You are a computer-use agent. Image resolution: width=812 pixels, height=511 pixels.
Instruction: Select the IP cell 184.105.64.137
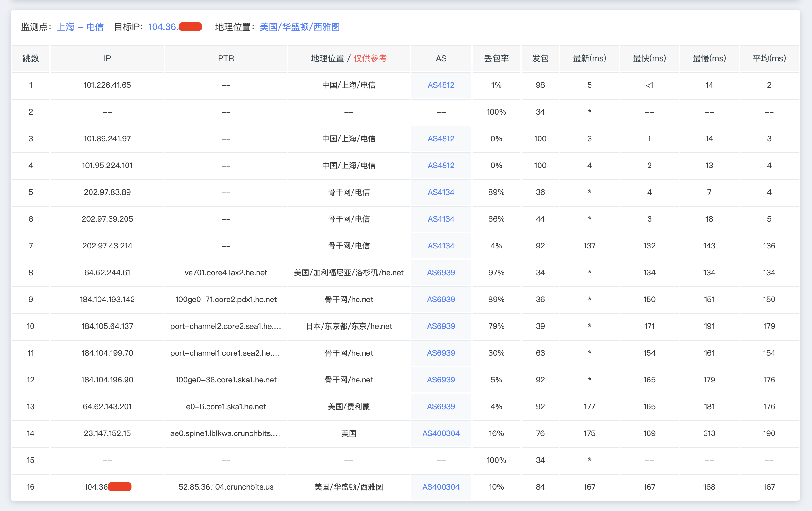point(107,326)
